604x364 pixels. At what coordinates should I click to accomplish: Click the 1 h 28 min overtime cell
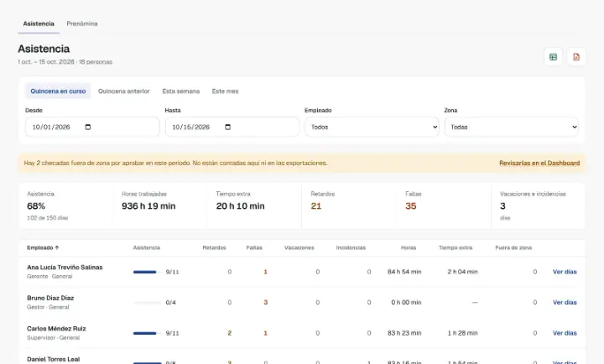coord(462,333)
